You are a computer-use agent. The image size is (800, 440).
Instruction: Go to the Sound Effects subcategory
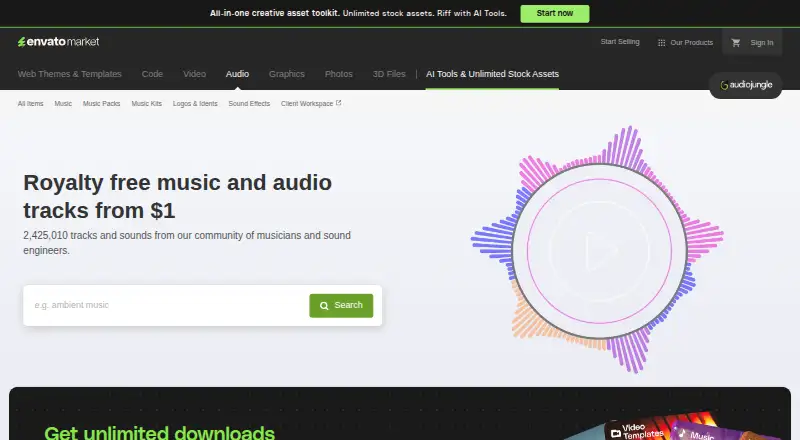[249, 104]
